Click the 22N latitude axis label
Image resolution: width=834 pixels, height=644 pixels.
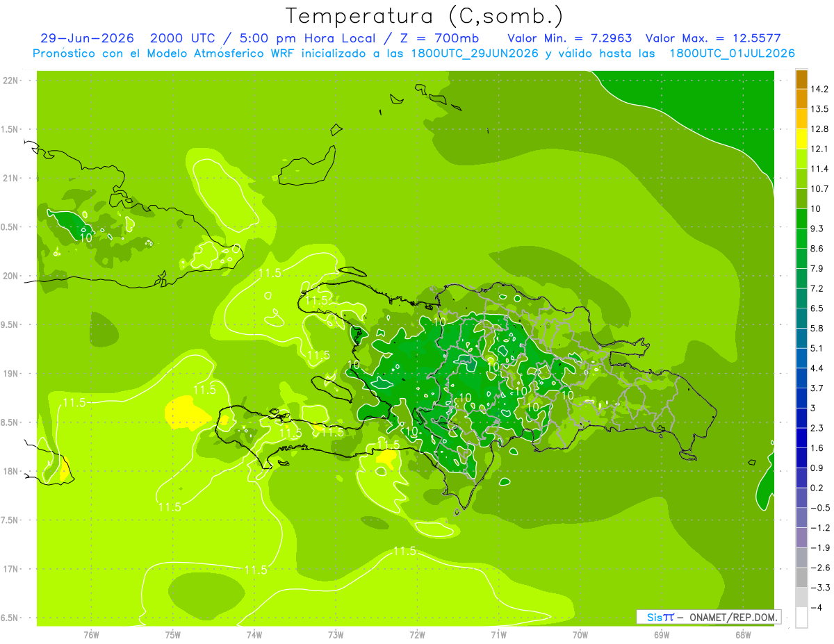click(x=11, y=81)
